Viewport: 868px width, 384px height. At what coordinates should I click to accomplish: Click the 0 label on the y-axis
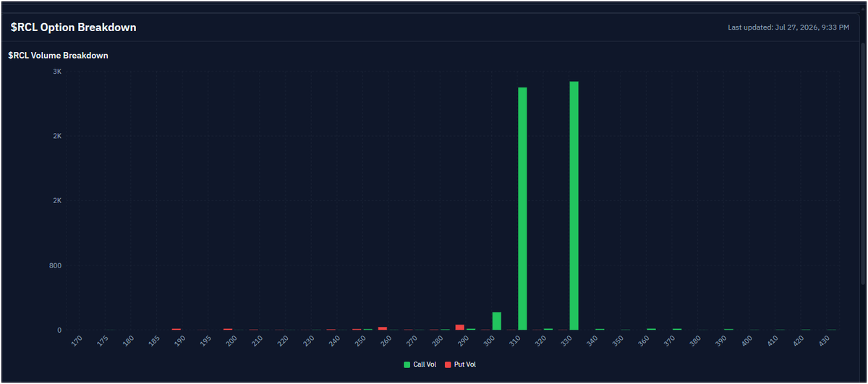59,330
